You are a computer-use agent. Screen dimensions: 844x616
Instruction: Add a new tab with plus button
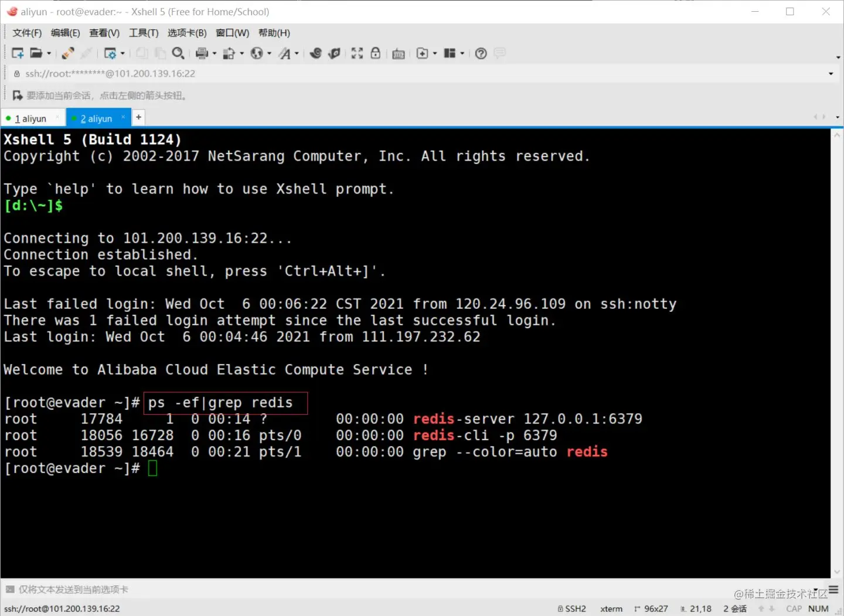(138, 117)
